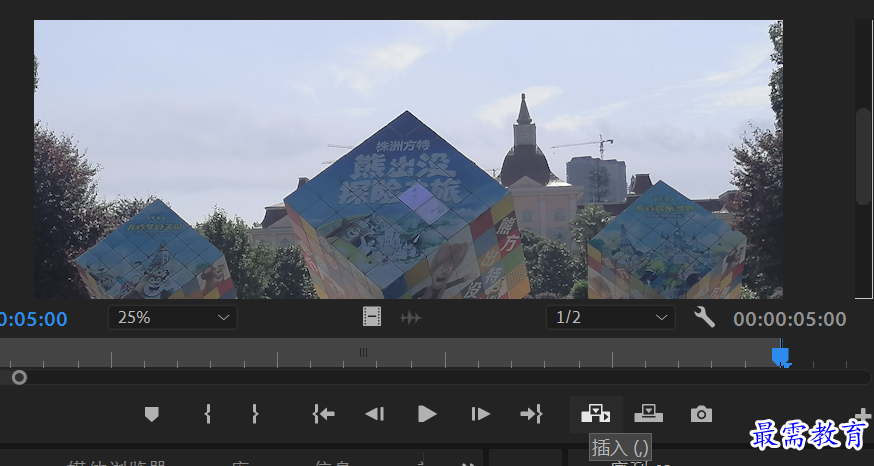Open the 1/2 playback resolution dropdown

pyautogui.click(x=611, y=318)
